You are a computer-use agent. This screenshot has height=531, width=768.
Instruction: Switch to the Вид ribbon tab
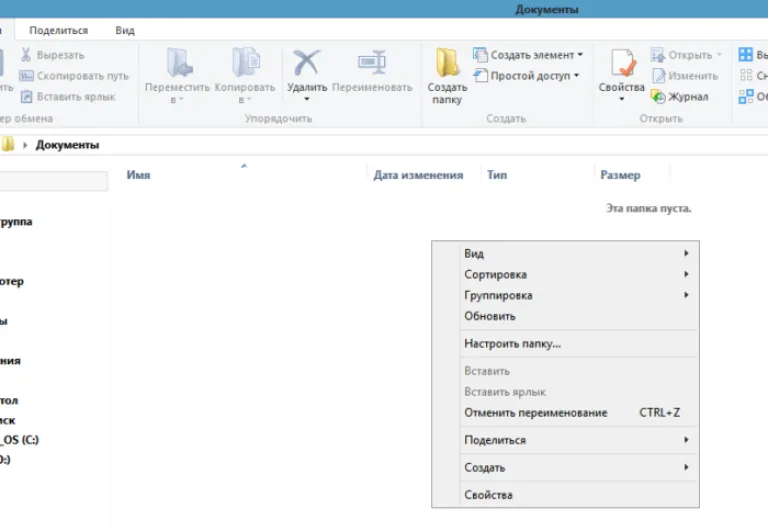(125, 30)
